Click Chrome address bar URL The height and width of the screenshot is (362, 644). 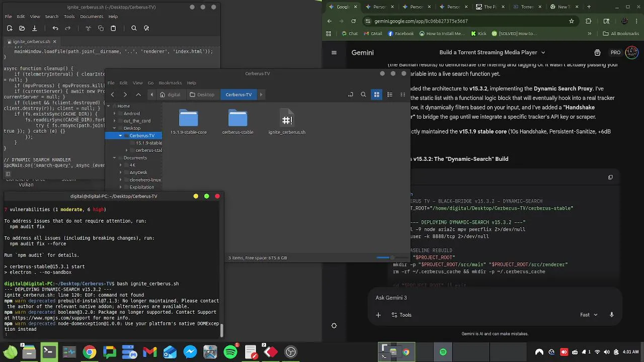click(421, 21)
